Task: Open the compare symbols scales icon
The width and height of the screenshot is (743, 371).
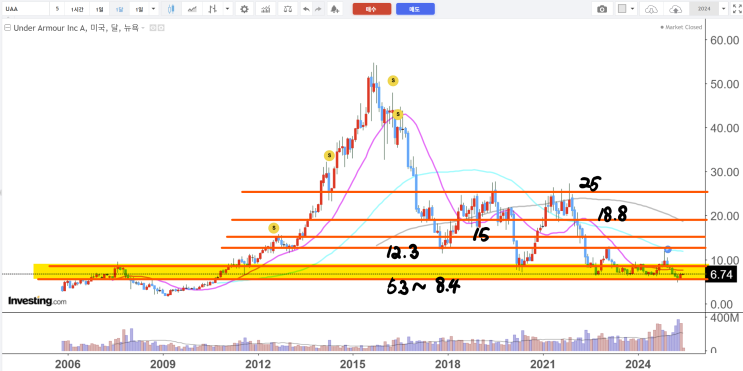Action: click(x=288, y=9)
